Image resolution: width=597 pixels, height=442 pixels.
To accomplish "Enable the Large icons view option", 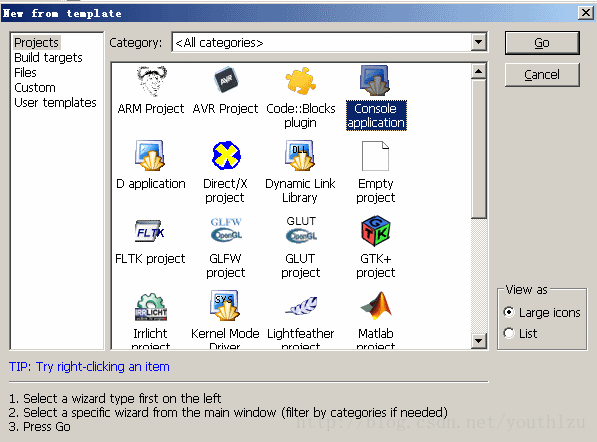I will 509,312.
